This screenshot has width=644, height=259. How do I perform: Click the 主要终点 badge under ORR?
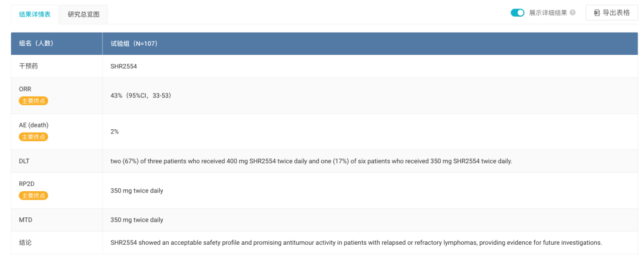[x=33, y=101]
